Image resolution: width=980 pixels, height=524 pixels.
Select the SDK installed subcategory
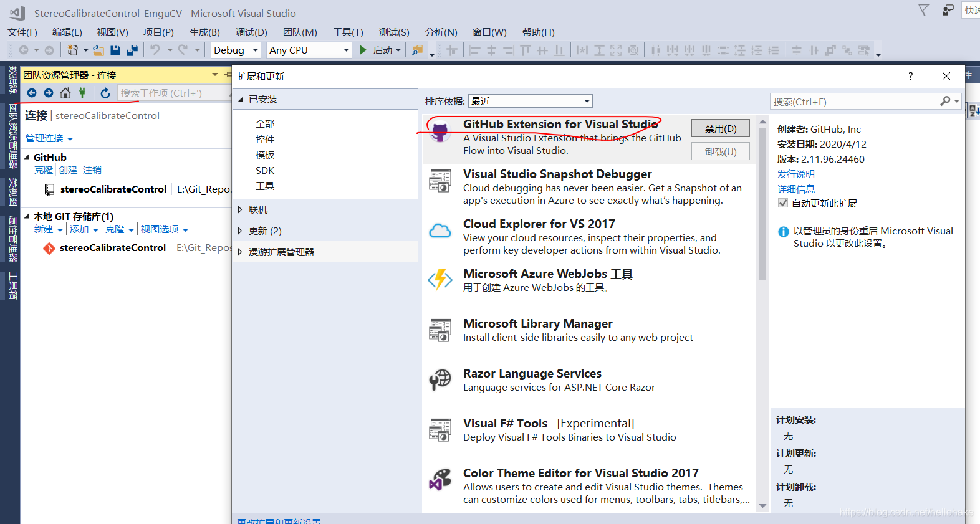265,171
